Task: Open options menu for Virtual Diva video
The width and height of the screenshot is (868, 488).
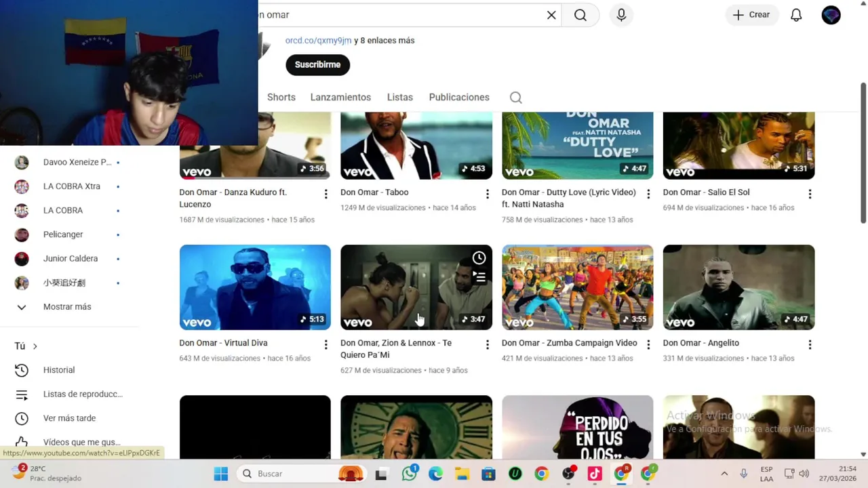Action: coord(325,345)
